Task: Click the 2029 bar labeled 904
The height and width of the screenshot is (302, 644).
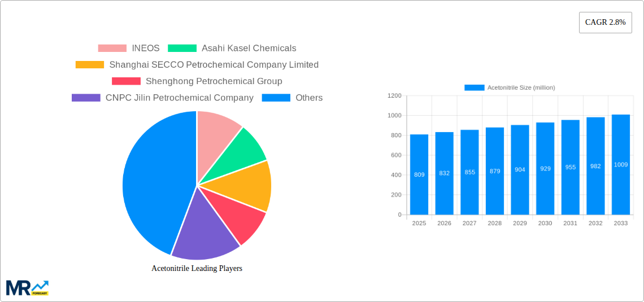Action: pyautogui.click(x=520, y=169)
